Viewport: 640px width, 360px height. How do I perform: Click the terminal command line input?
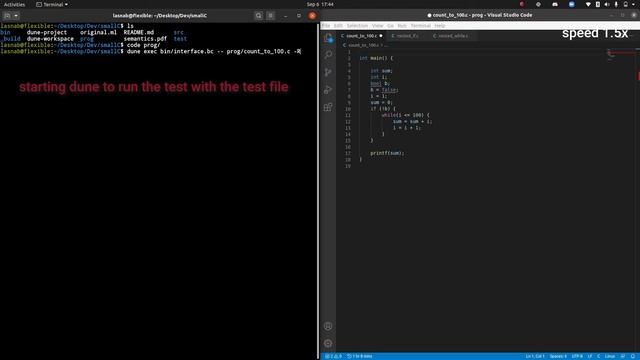point(214,51)
